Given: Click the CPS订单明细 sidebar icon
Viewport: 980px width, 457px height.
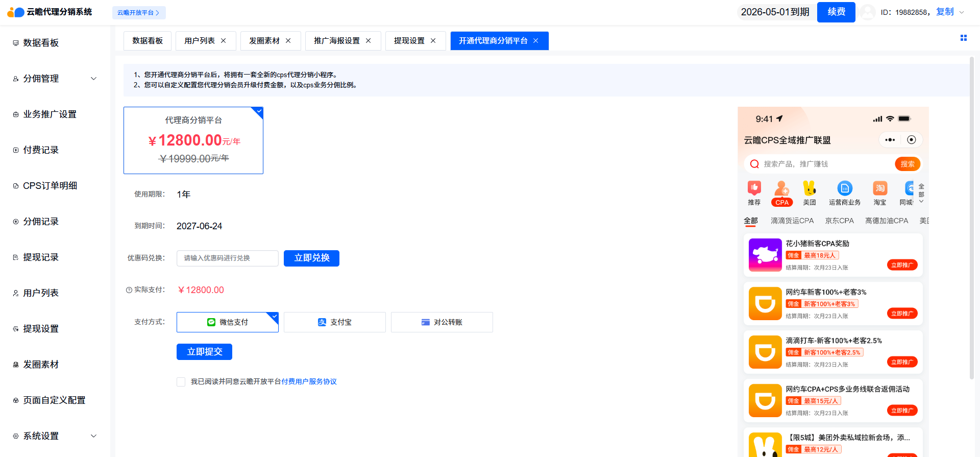Looking at the screenshot, I should click(16, 186).
